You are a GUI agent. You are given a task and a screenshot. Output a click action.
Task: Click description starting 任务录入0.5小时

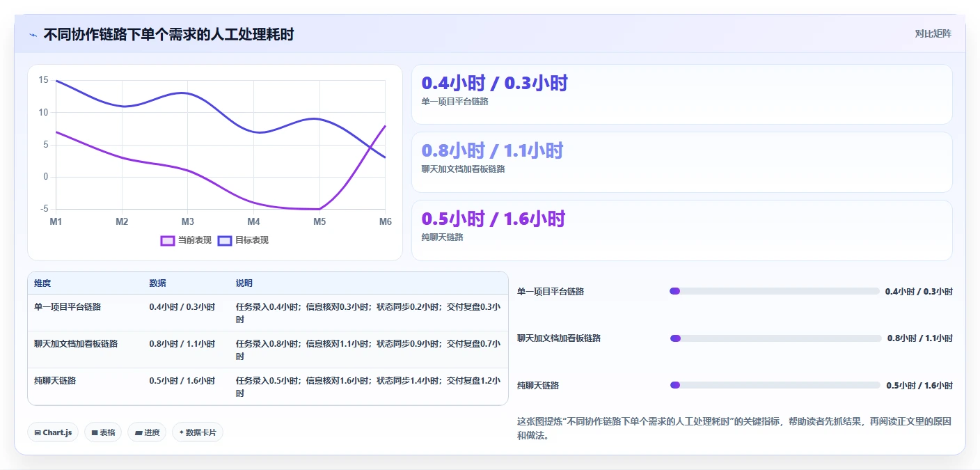click(x=368, y=386)
